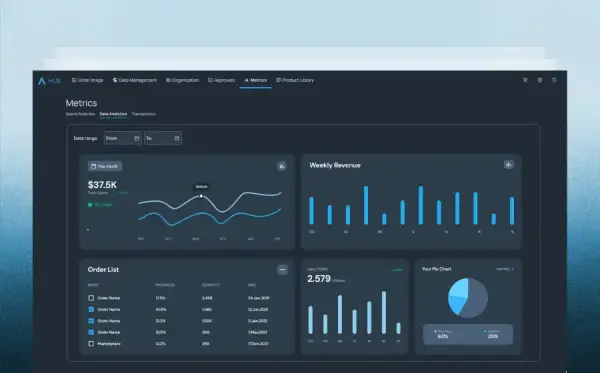Screen dimensions: 600x373
Task: Click chart icon button in the $37.5K card
Action: (282, 166)
